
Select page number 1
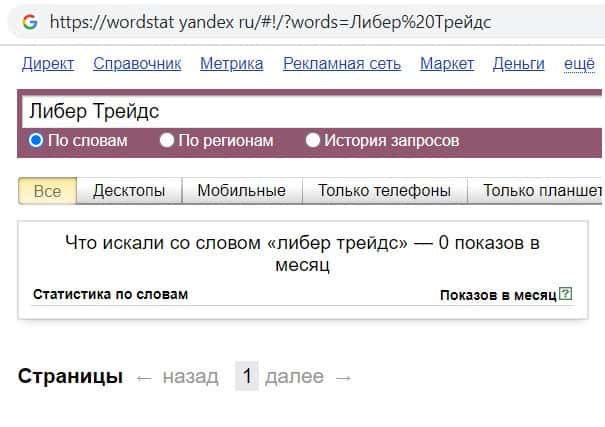click(247, 376)
